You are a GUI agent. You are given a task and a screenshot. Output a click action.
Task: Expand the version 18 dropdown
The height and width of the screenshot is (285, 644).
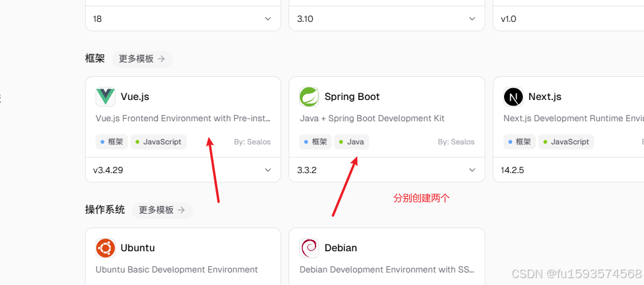click(183, 19)
